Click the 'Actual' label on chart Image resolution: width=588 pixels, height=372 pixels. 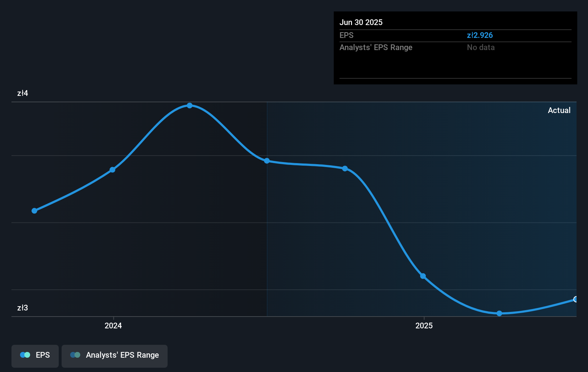pyautogui.click(x=559, y=111)
